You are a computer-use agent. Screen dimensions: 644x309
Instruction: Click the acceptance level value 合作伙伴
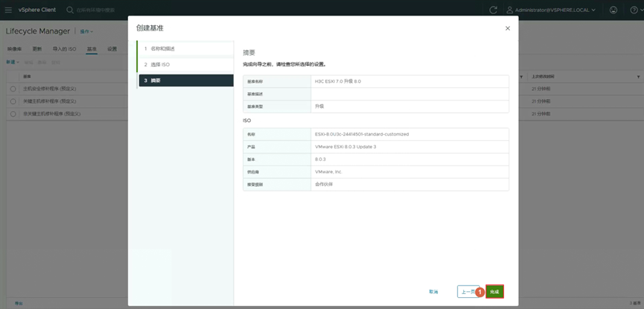[324, 185]
